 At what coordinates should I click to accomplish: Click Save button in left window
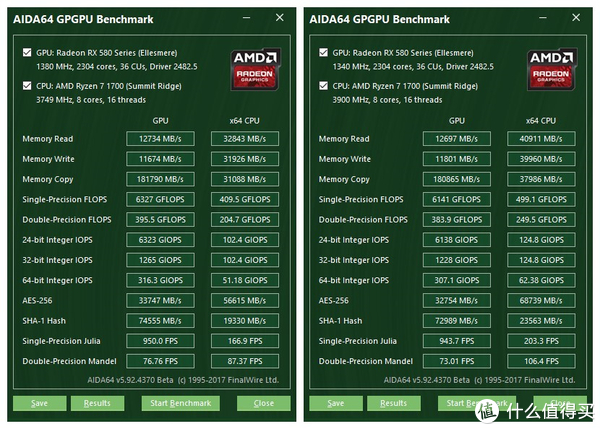coord(39,403)
